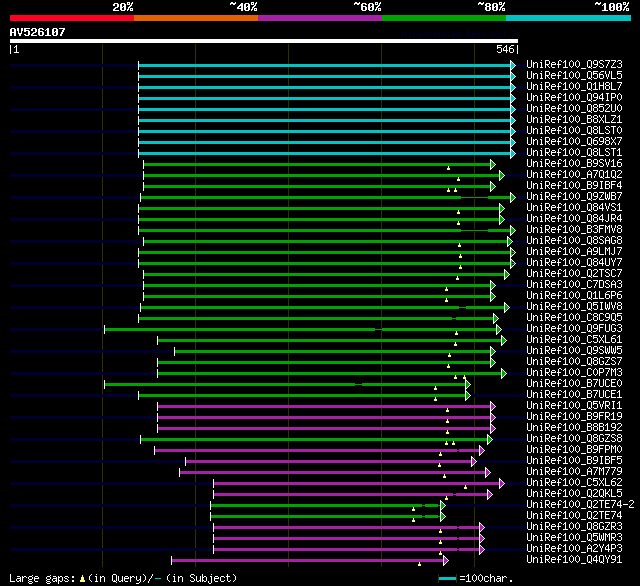
Task: Click the cyan arrowhead of the UniRef100_Q8LST1 row
Action: pyautogui.click(x=513, y=153)
